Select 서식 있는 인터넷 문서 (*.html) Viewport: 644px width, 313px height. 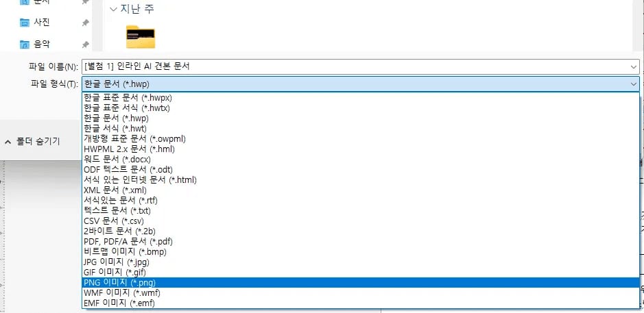click(x=361, y=179)
